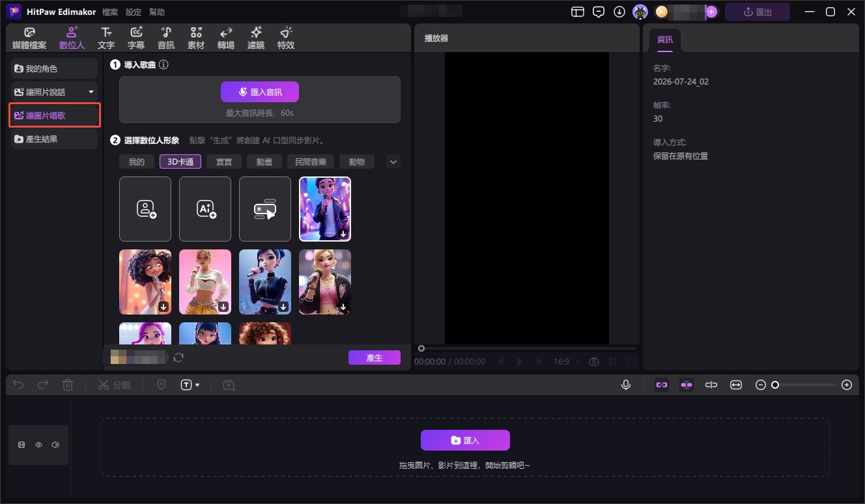Open the 音訊 audio tab
This screenshot has height=504, width=865.
click(166, 38)
